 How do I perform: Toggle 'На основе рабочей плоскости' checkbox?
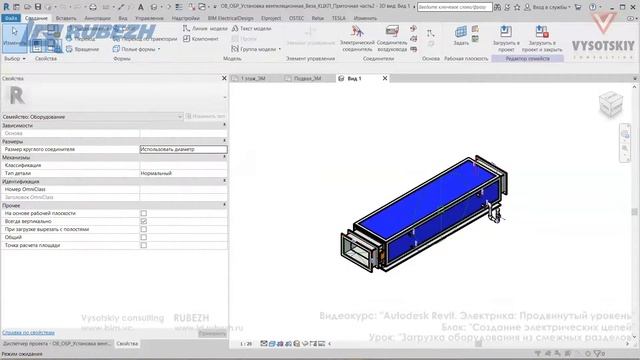click(x=144, y=213)
